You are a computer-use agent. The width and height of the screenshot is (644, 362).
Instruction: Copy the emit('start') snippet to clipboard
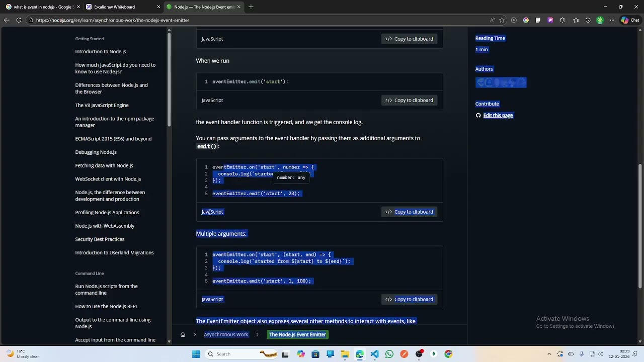pos(409,100)
